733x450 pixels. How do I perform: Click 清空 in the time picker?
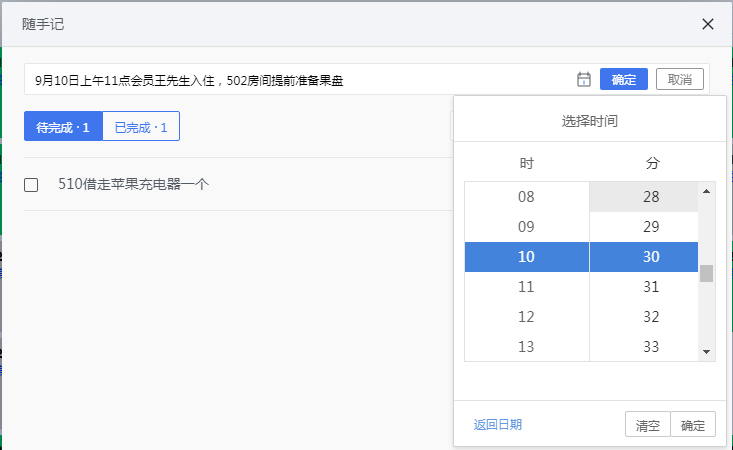coord(647,424)
